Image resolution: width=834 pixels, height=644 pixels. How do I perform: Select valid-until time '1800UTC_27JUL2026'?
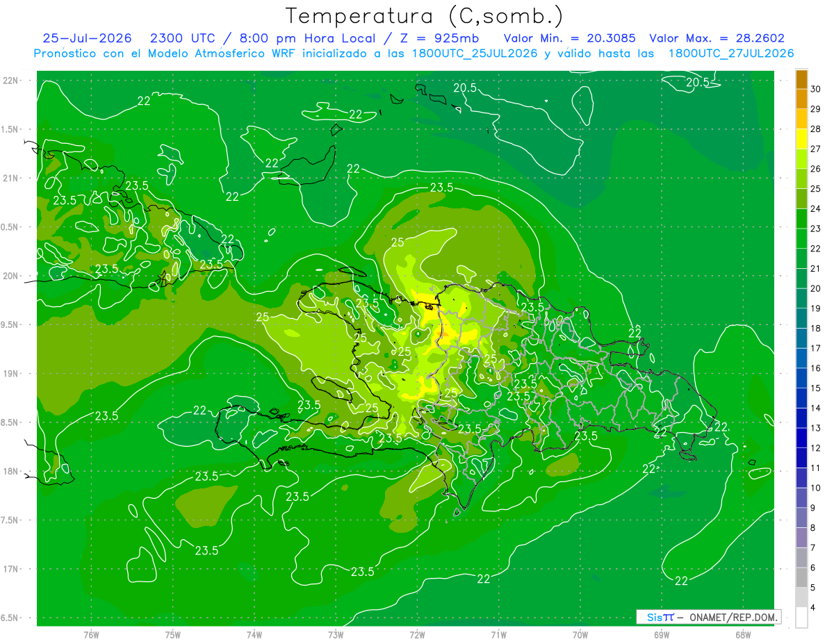point(731,53)
